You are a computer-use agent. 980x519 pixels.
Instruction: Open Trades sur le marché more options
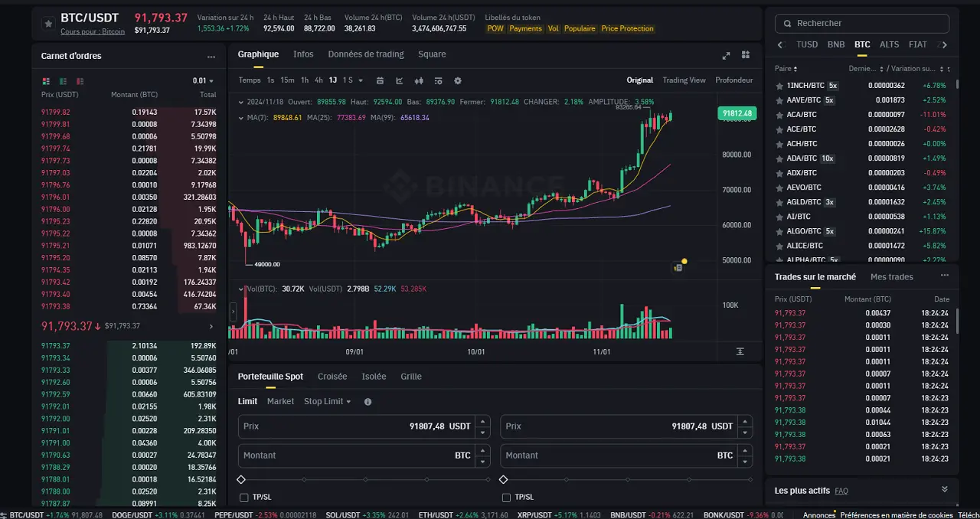[945, 276]
